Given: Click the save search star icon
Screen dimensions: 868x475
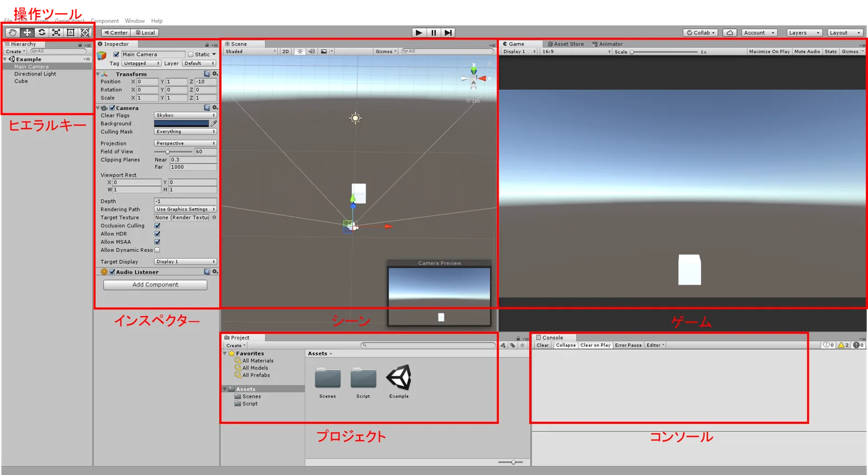Looking at the screenshot, I should click(x=522, y=345).
